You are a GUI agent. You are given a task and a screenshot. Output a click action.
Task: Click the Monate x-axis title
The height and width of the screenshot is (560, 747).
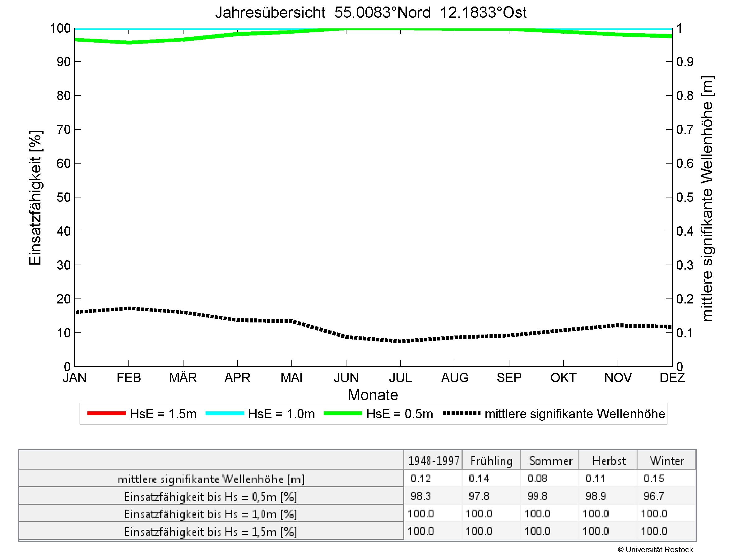(x=373, y=395)
